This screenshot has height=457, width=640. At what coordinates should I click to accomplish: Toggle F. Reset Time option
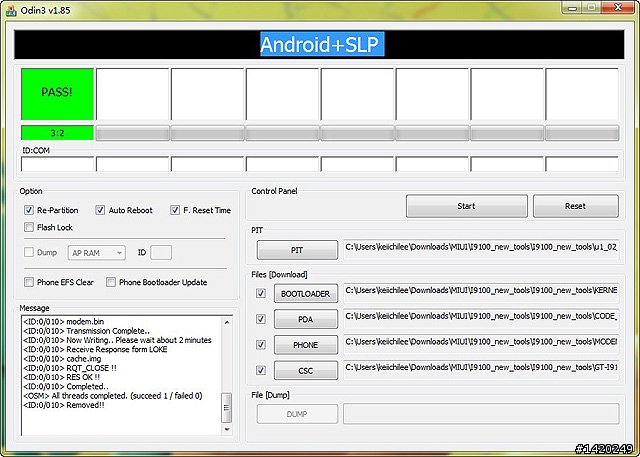[176, 210]
